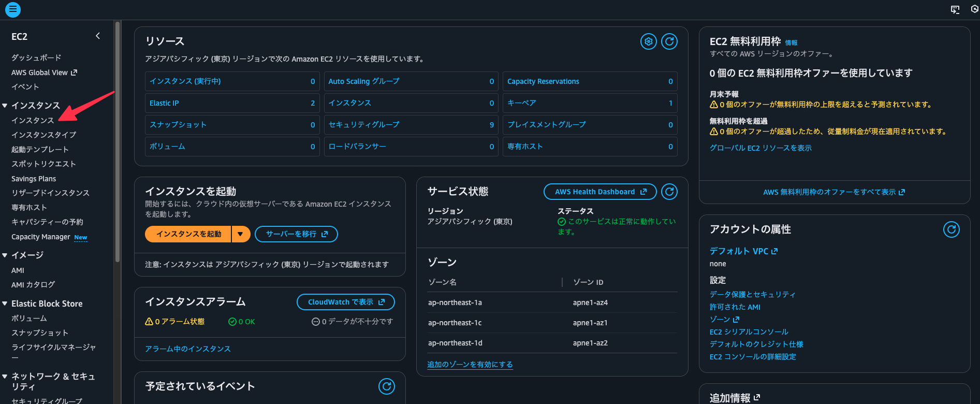Open Savings Plans in sidebar
This screenshot has width=980, height=404.
click(34, 179)
